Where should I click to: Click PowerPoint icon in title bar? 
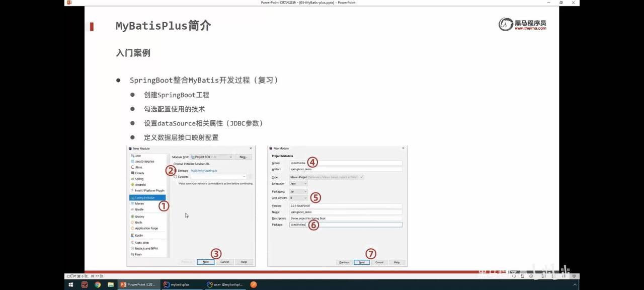point(69,3)
